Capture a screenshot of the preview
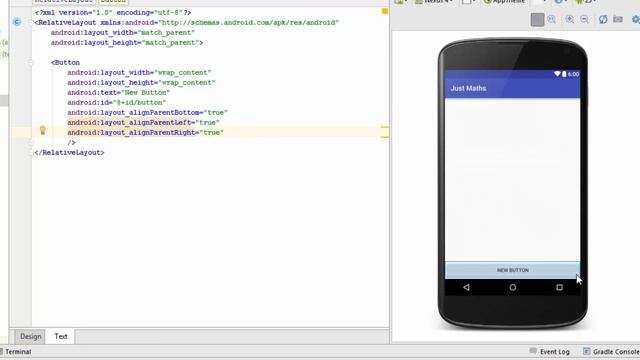 (618, 19)
